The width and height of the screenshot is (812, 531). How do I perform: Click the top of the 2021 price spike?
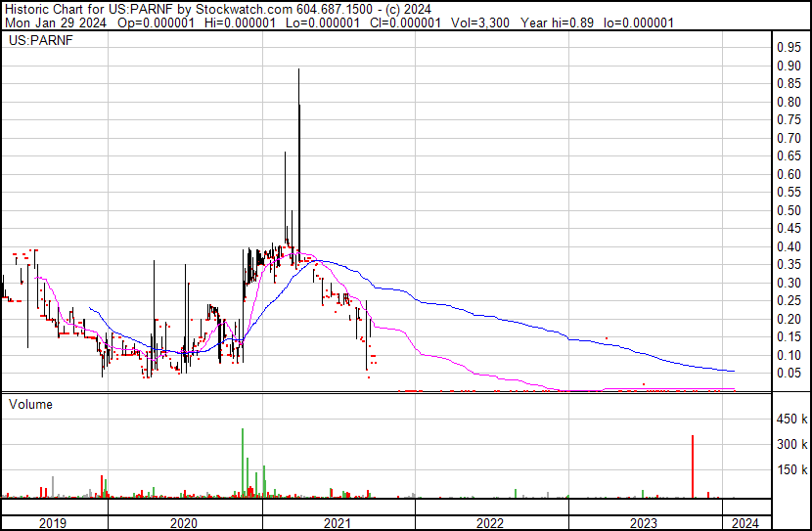298,70
